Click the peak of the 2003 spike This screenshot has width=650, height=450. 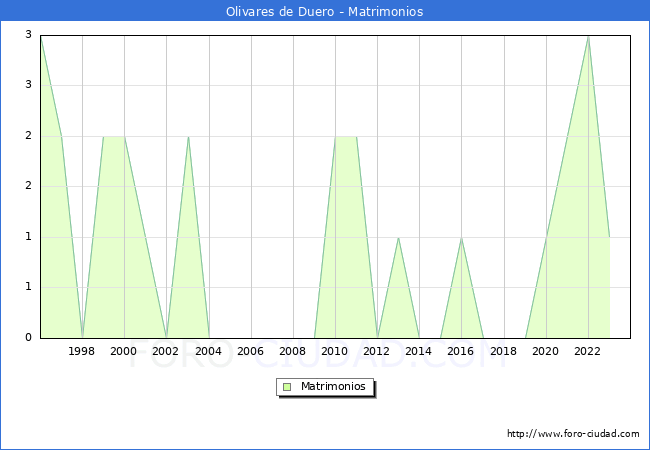click(x=188, y=137)
